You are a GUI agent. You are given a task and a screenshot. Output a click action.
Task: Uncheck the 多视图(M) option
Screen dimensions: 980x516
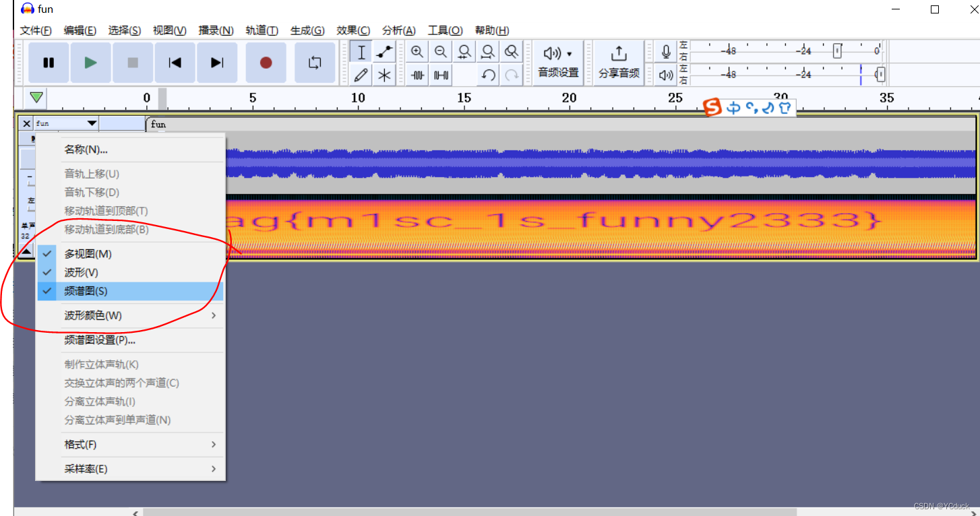click(88, 254)
